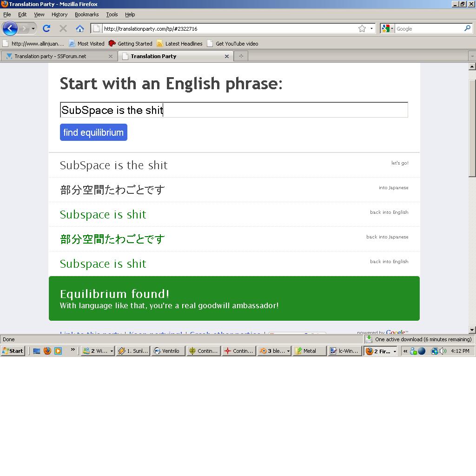
Task: Open the History menu
Action: [x=59, y=14]
